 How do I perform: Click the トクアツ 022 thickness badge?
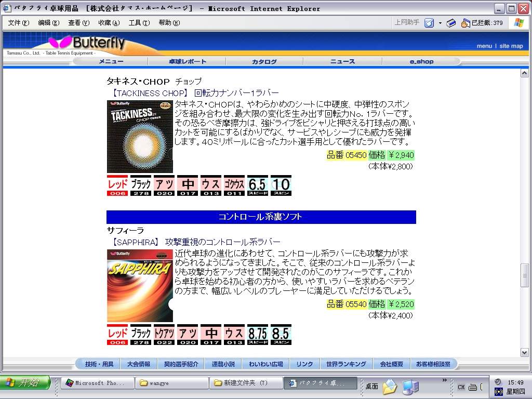pos(164,335)
